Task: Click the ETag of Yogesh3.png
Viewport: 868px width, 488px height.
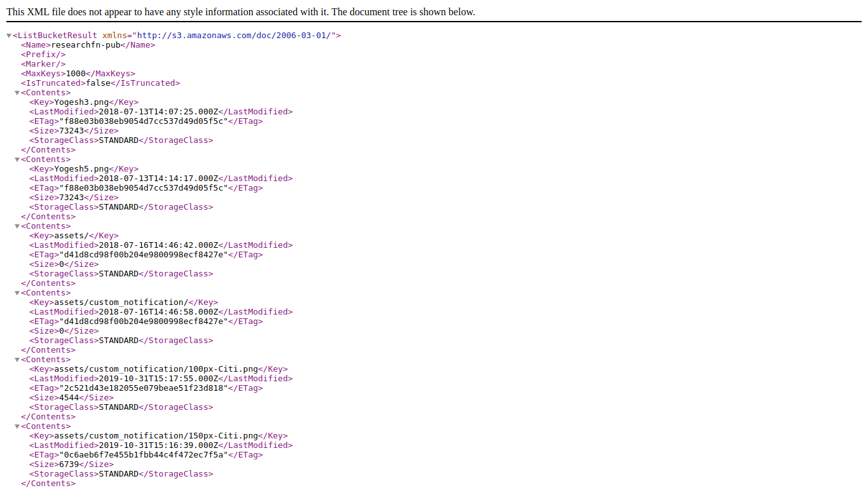Action: point(143,121)
